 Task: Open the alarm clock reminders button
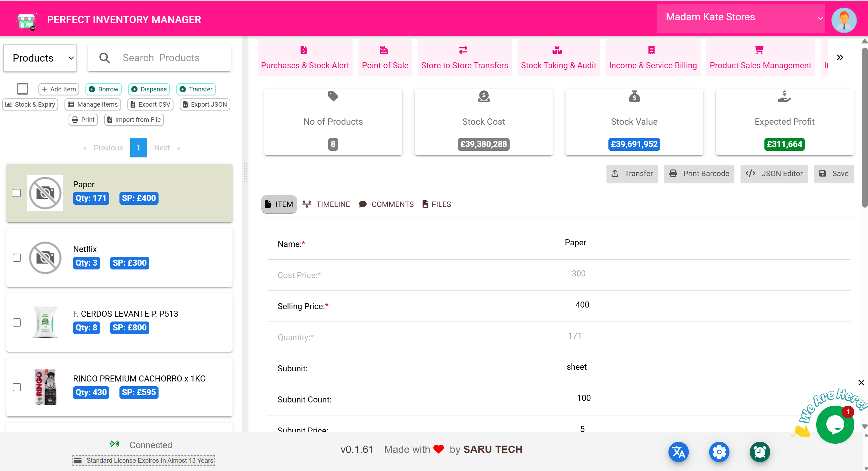point(759,452)
